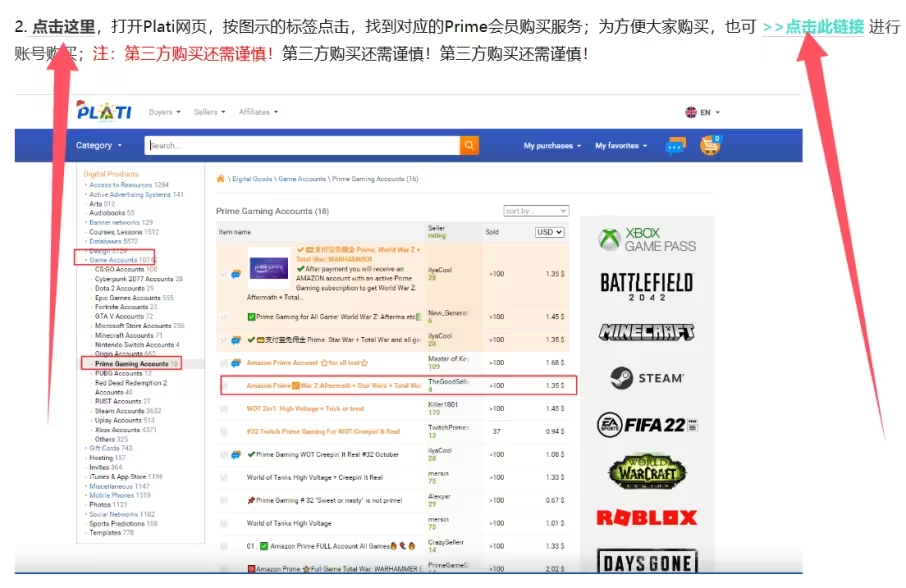The width and height of the screenshot is (906, 588).
Task: Click chat icon in Prime. Star War row
Action: point(236,340)
